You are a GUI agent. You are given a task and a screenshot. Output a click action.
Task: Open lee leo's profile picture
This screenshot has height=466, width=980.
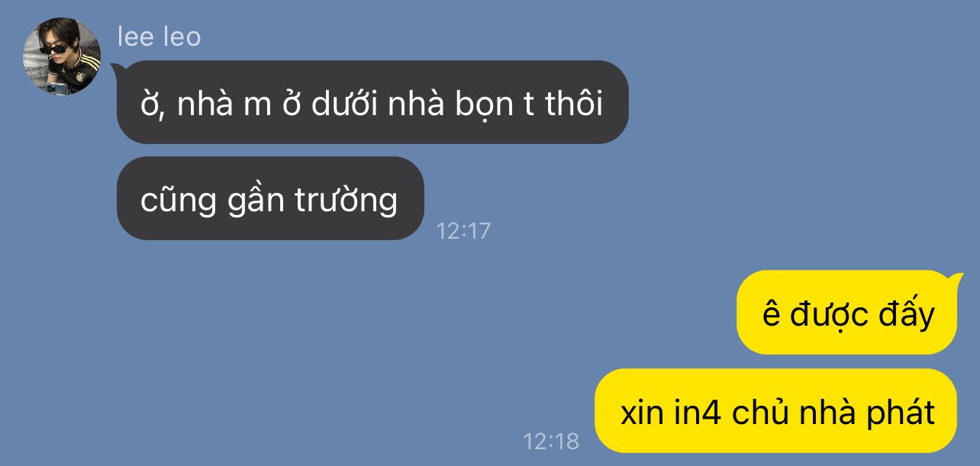tap(62, 56)
